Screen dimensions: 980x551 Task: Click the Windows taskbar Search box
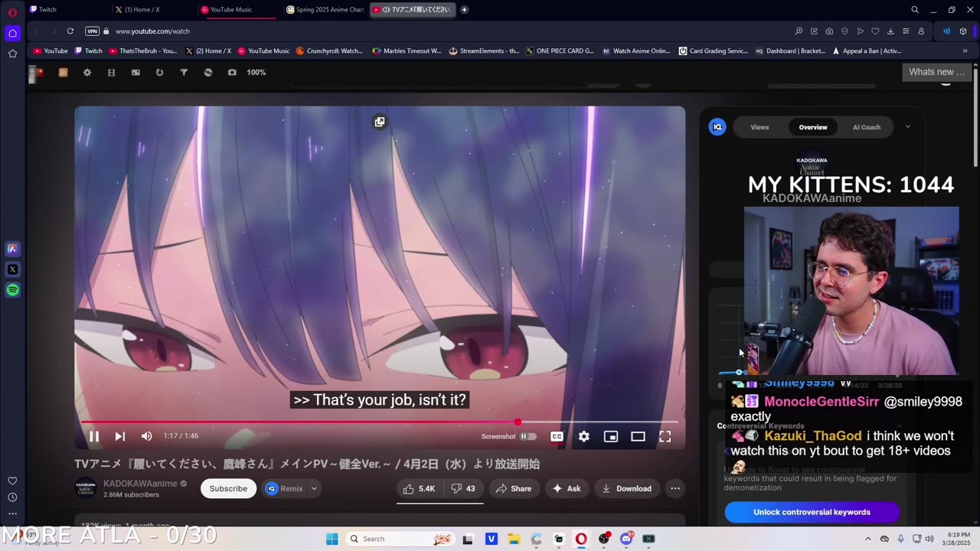click(x=400, y=539)
